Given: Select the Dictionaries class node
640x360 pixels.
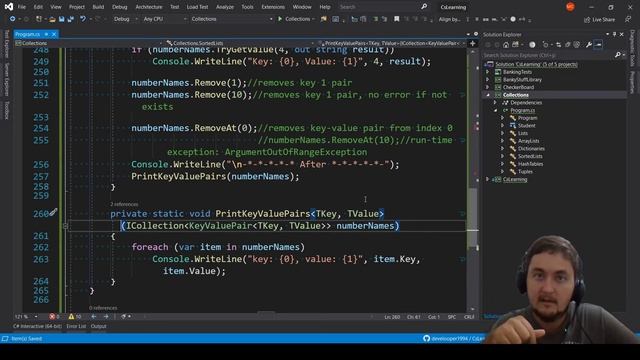Looking at the screenshot, I should click(531, 149).
